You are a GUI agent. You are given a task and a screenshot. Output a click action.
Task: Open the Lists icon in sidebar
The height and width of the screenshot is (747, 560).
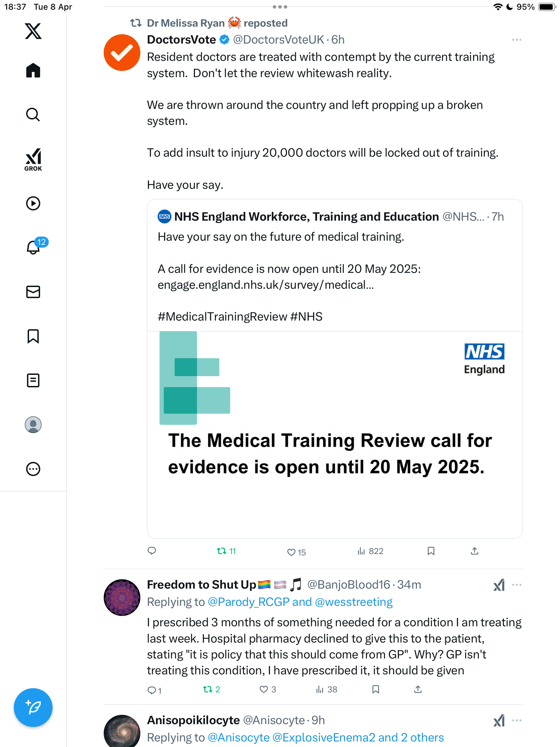33,380
